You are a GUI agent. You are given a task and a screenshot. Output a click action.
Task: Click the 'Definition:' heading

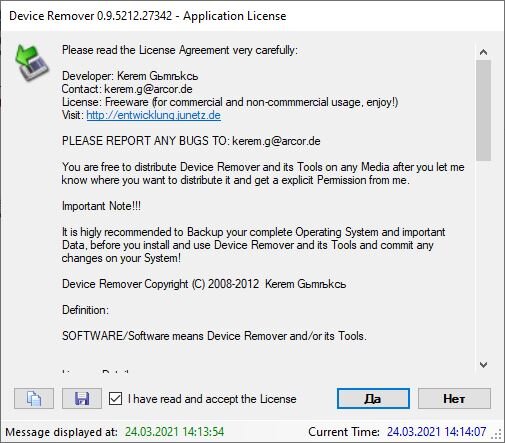click(x=85, y=310)
